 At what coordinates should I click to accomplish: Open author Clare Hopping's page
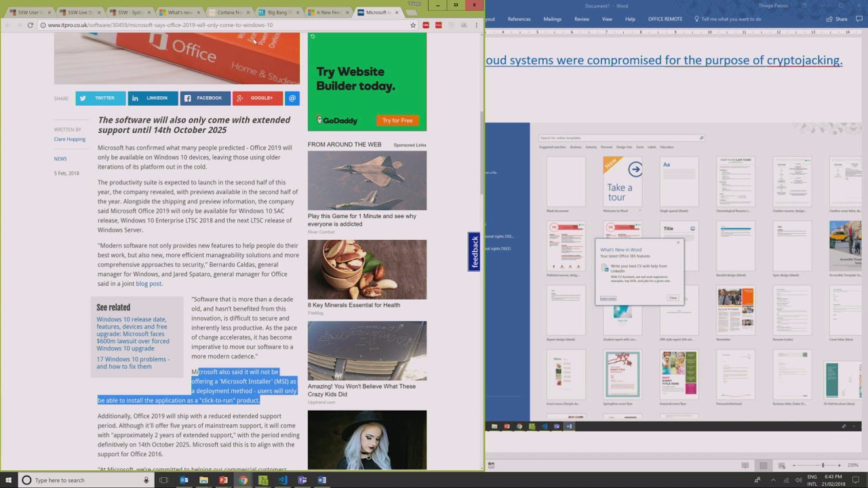pos(70,139)
